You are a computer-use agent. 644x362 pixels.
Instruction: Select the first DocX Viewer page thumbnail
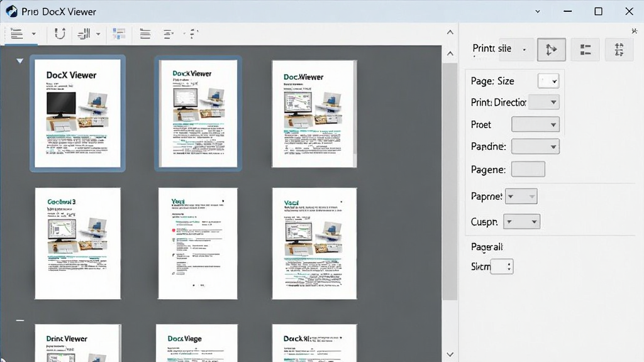click(77, 113)
